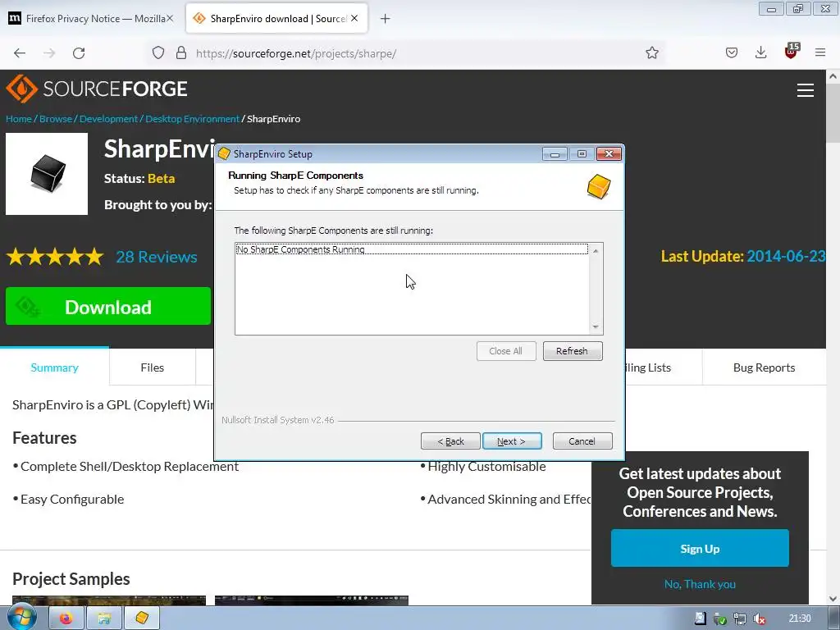Click Firefox icon in taskbar
Screen dimensions: 840x630
pyautogui.click(x=66, y=619)
